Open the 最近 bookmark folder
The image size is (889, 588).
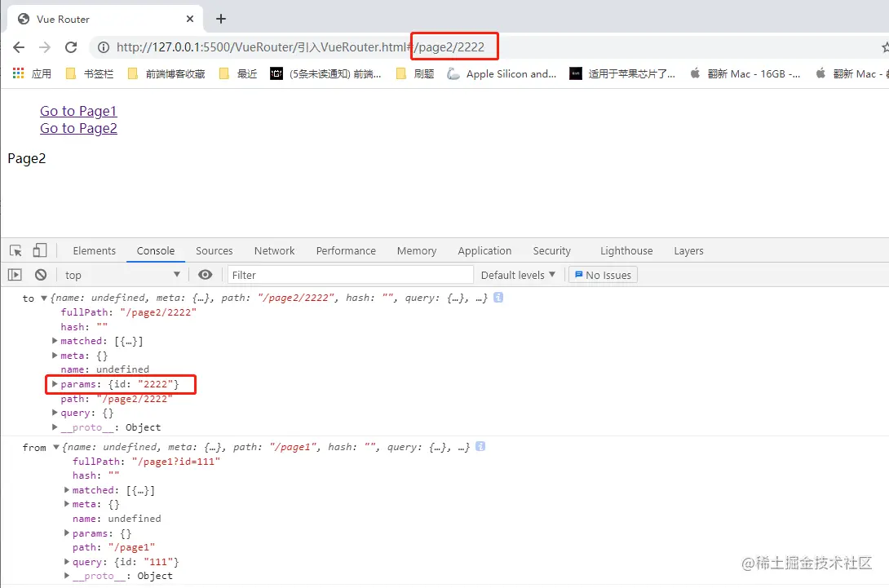238,73
